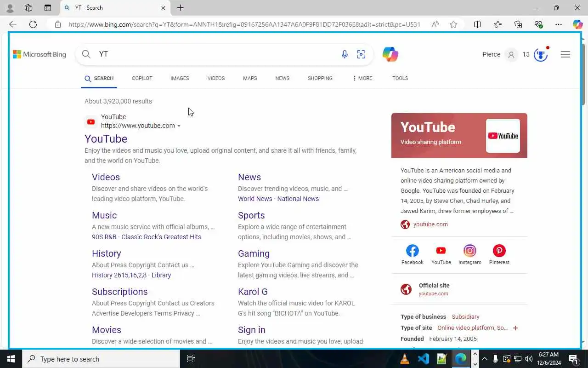This screenshot has width=588, height=368.
Task: Open the Music sublink
Action: pyautogui.click(x=104, y=215)
